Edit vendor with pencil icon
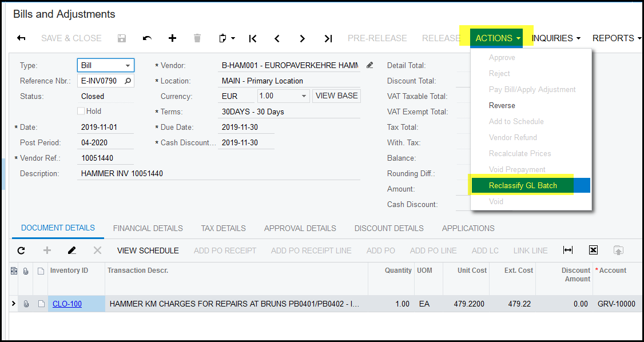The image size is (644, 342). (369, 65)
